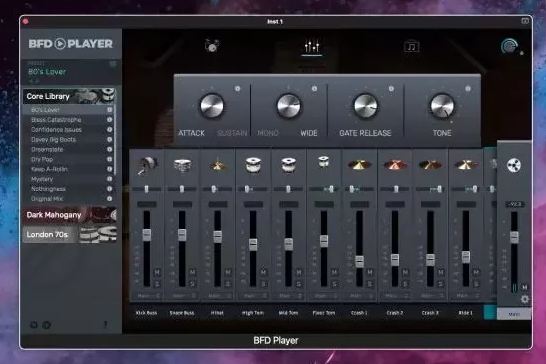The height and width of the screenshot is (364, 546).
Task: Solo the Mid Tom channel
Action: pos(299,284)
